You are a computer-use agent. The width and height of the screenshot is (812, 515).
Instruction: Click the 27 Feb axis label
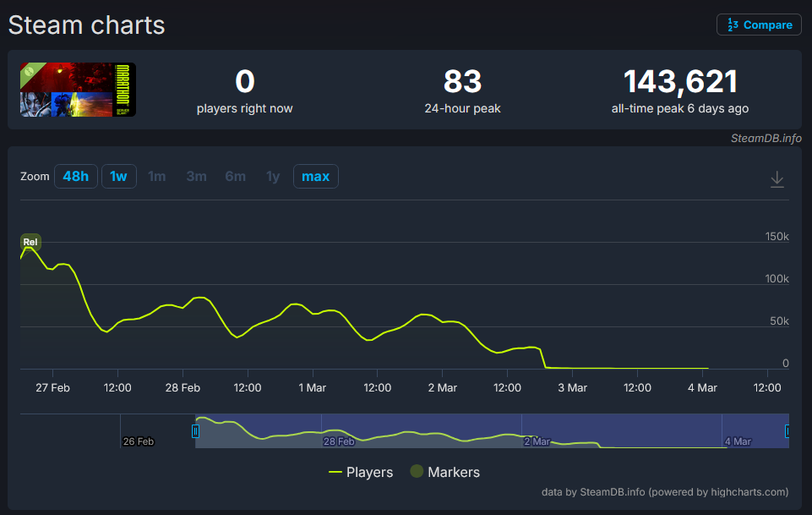[x=52, y=387]
